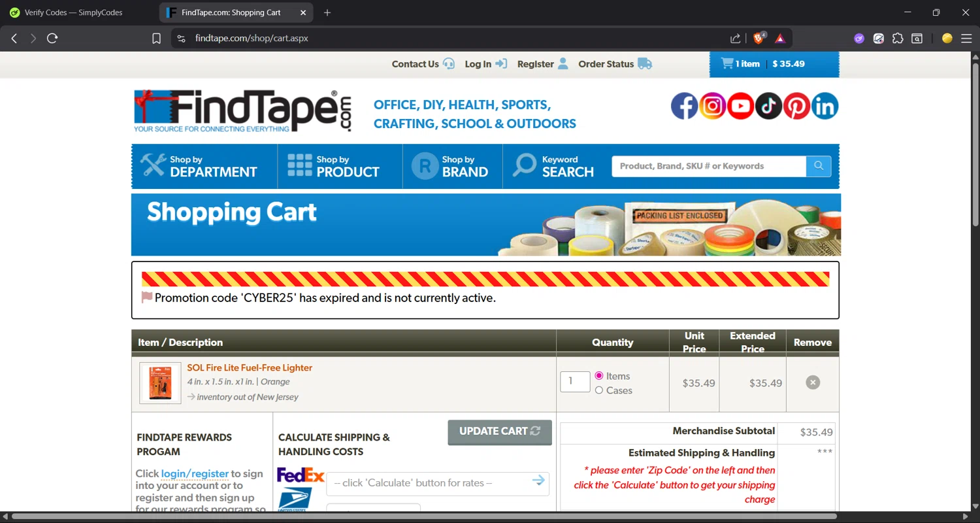The width and height of the screenshot is (980, 523).
Task: Click the quantity input box
Action: tap(575, 382)
